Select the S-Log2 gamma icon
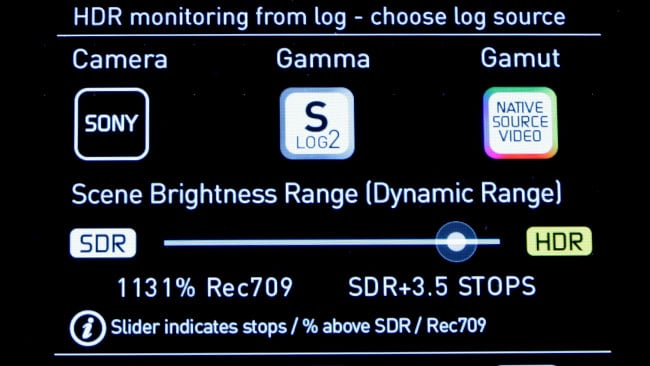Screen dimensions: 650x366 [x=317, y=123]
